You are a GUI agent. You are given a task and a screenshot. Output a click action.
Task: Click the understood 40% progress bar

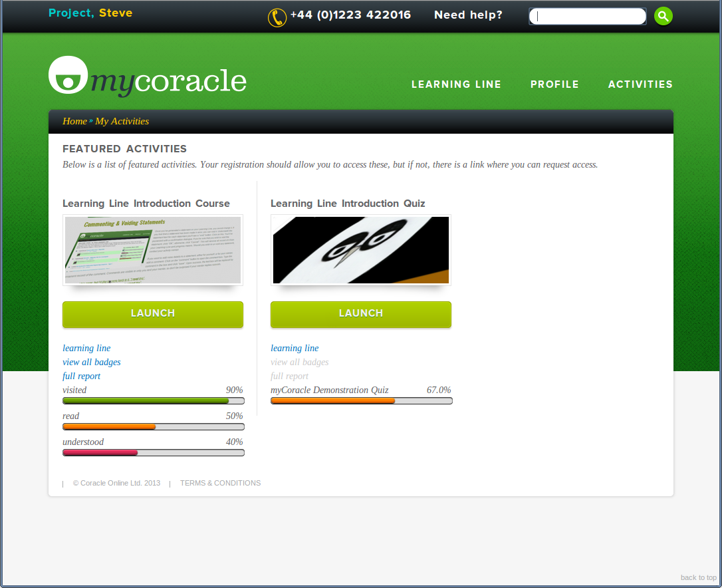click(x=154, y=452)
